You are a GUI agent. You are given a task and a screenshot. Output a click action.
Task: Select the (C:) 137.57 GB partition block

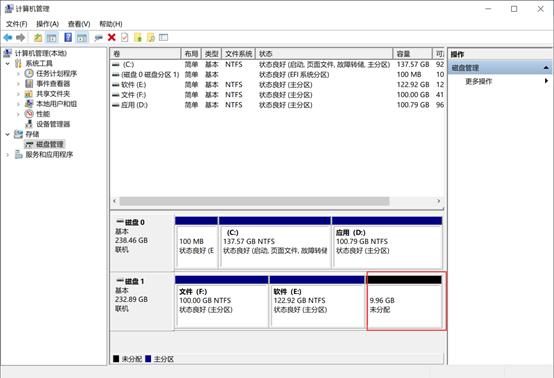point(275,243)
